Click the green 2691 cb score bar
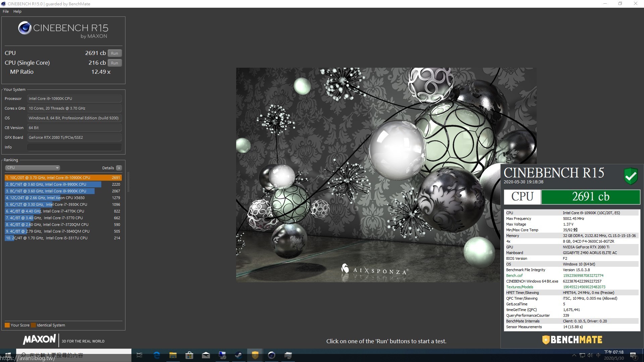 point(590,197)
